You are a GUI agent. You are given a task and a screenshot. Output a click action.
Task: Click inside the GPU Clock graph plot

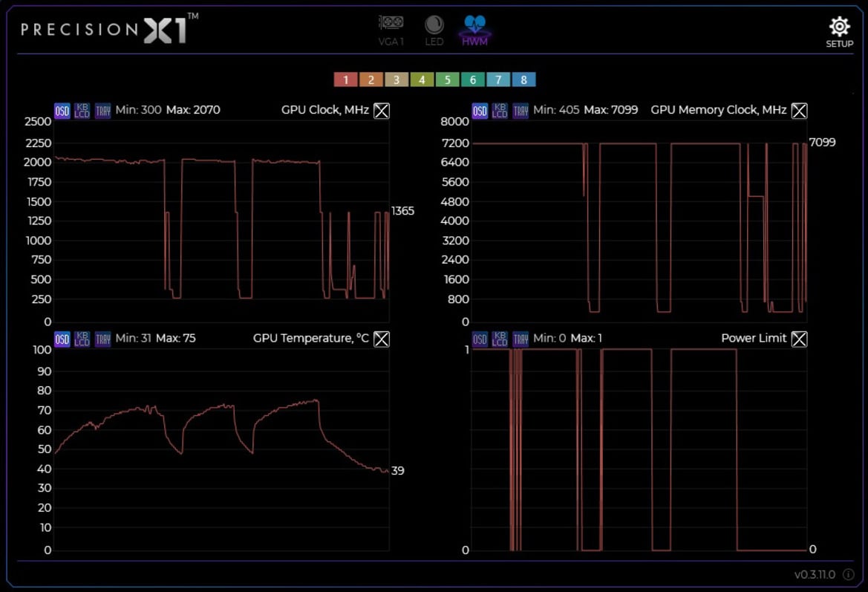(221, 221)
